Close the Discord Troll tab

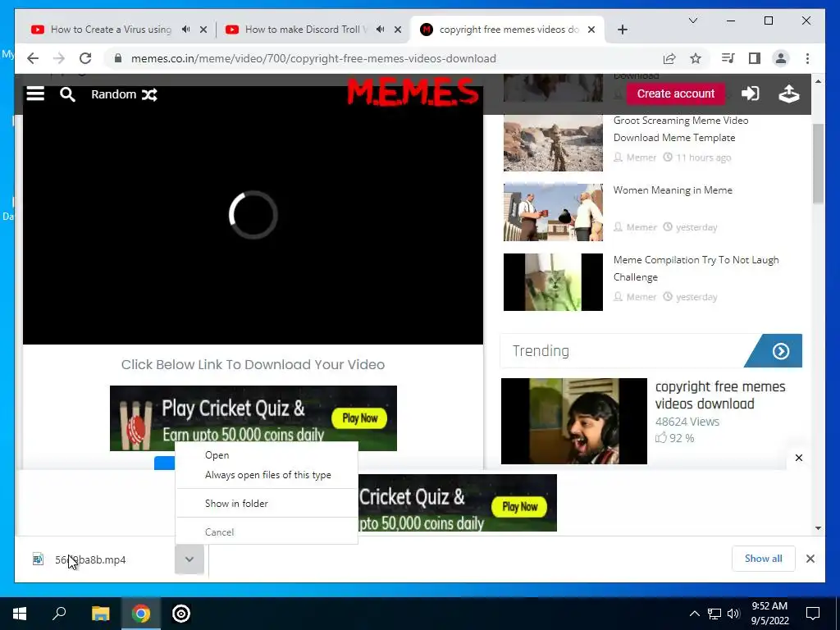click(x=398, y=30)
